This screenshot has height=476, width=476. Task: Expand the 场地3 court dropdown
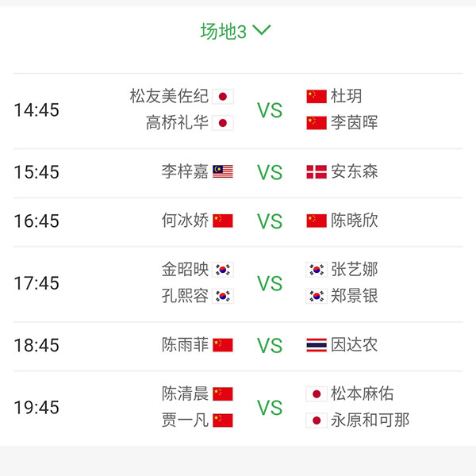click(236, 32)
